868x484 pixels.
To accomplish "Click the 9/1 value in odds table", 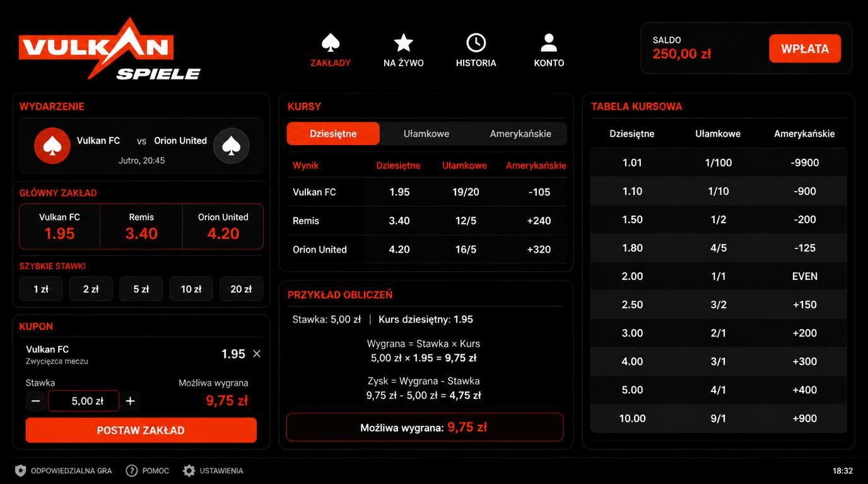I will click(718, 418).
